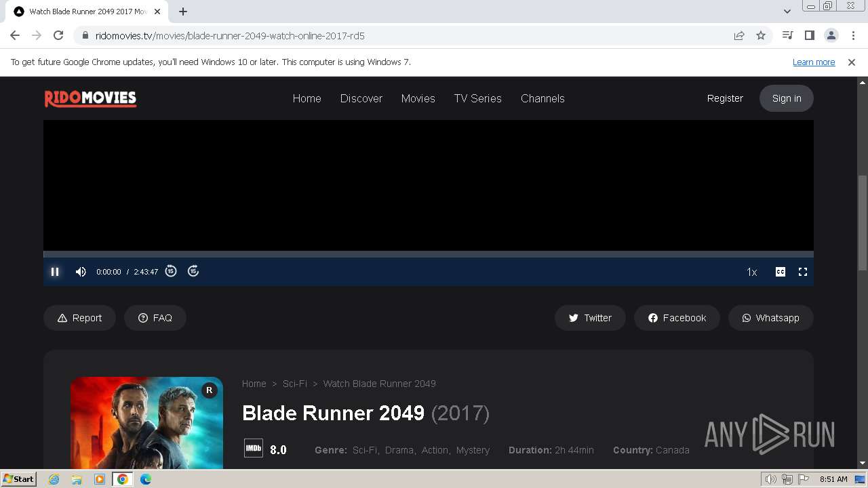
Task: Open the Blade Runner 2049 poster thumbnail
Action: tap(146, 423)
